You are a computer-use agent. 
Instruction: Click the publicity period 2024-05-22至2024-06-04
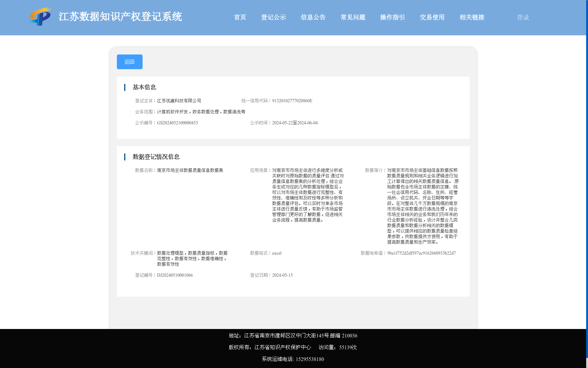click(x=295, y=123)
